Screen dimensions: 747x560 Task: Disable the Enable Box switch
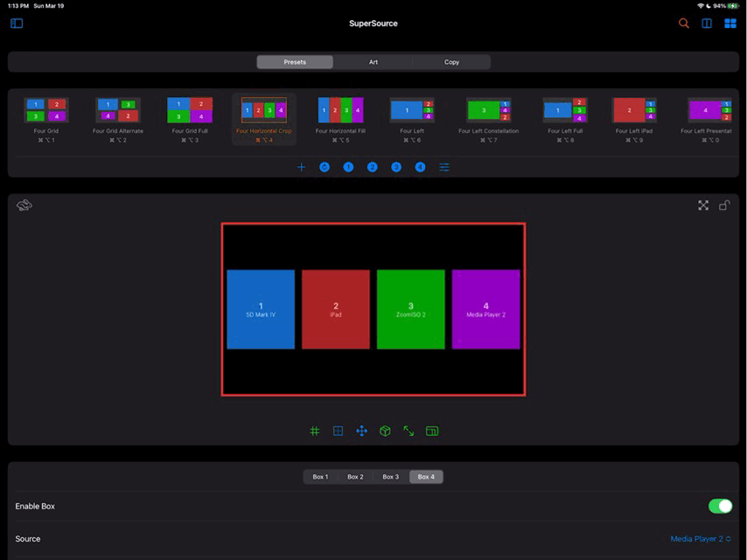tap(719, 507)
